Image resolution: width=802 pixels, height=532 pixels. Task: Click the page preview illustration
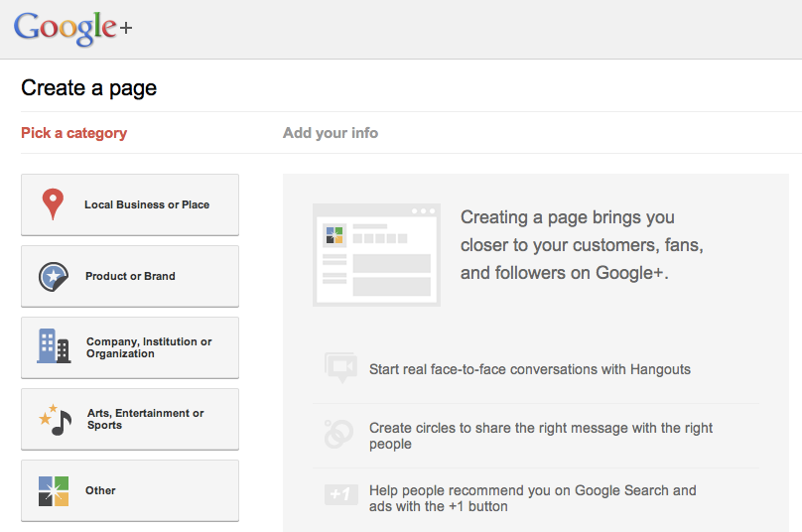click(x=376, y=255)
